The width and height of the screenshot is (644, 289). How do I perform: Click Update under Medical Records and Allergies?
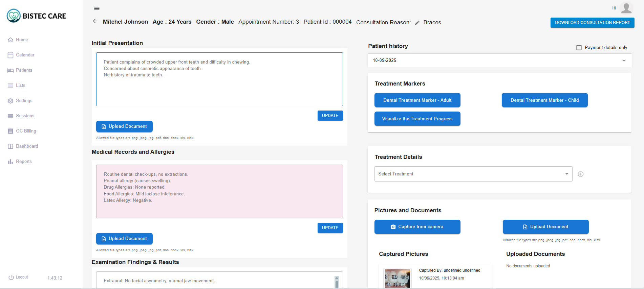click(x=330, y=228)
